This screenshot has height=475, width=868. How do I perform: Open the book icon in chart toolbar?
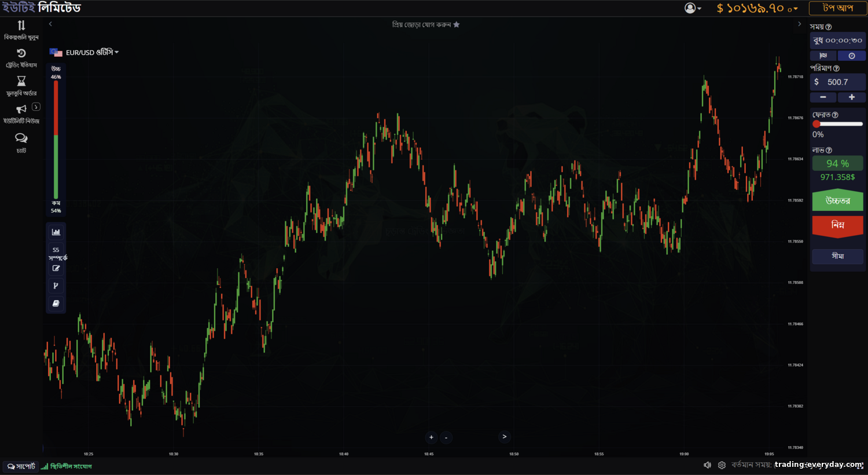click(x=56, y=303)
